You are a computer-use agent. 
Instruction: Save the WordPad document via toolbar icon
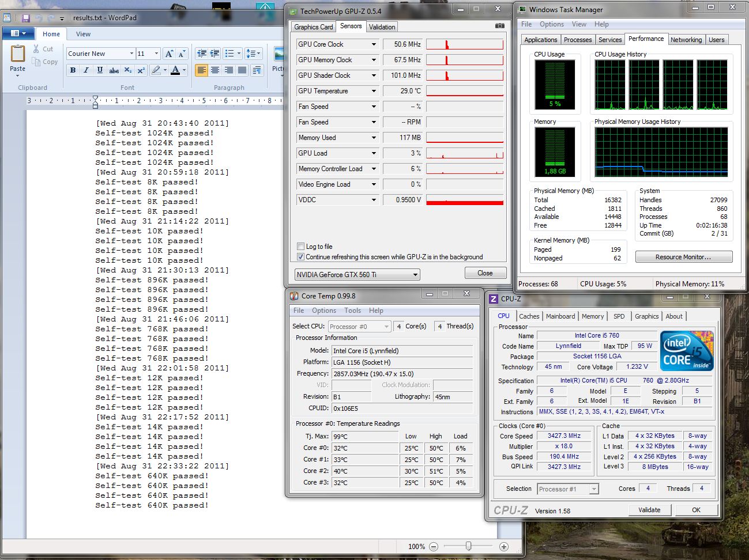[26, 18]
